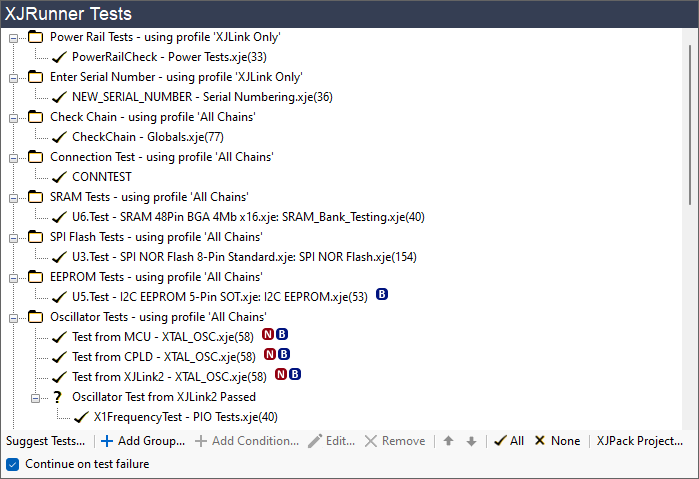Click the Add Group... button

[x=143, y=441]
